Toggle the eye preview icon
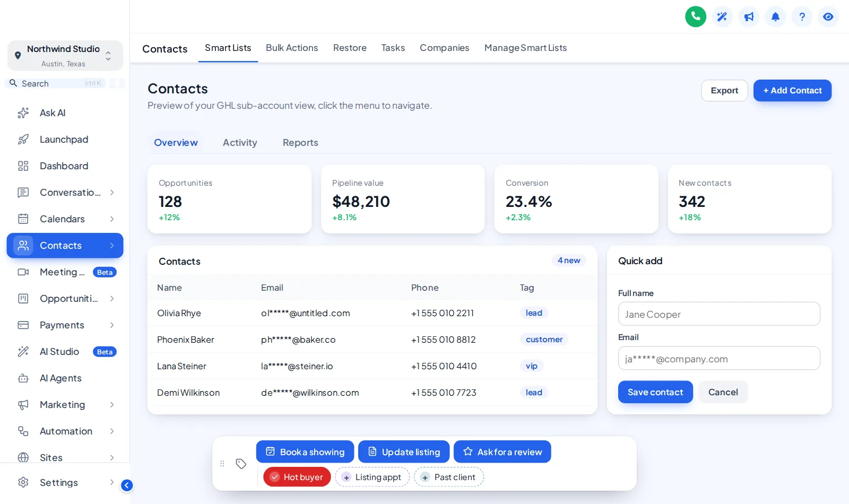Viewport: 849px width, 504px height. pyautogui.click(x=828, y=16)
